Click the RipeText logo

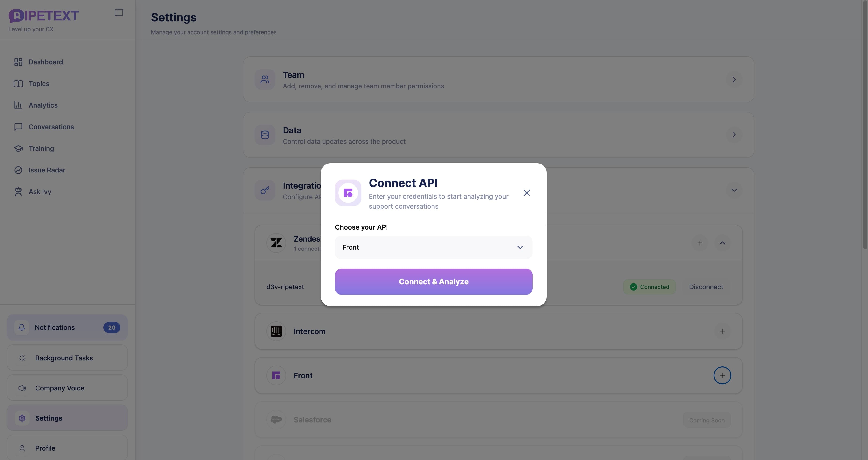point(43,16)
